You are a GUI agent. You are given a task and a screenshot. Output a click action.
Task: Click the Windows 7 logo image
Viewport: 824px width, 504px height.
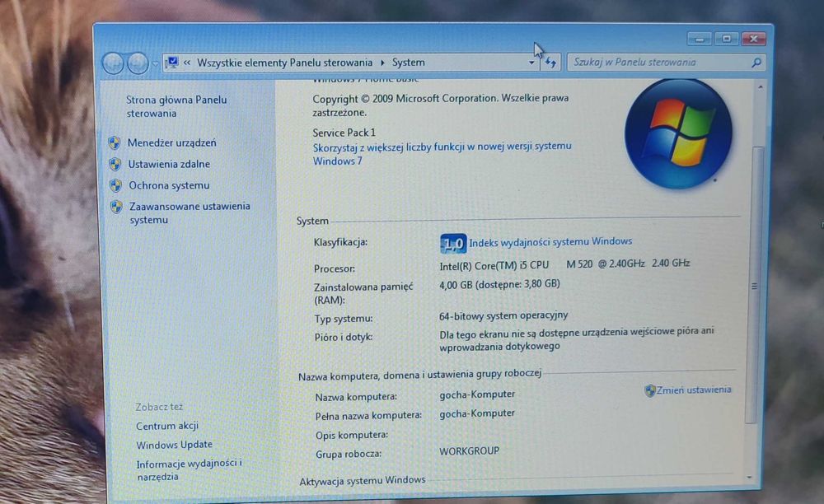click(x=678, y=134)
